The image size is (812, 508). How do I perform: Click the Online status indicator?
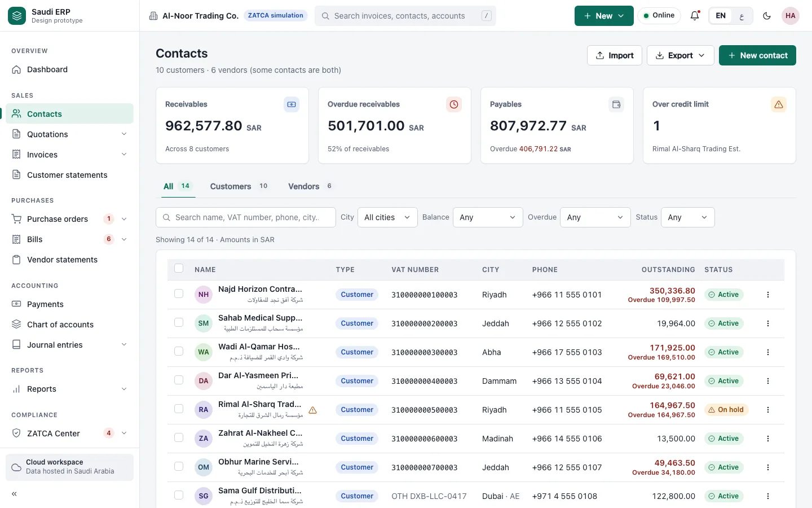[659, 16]
